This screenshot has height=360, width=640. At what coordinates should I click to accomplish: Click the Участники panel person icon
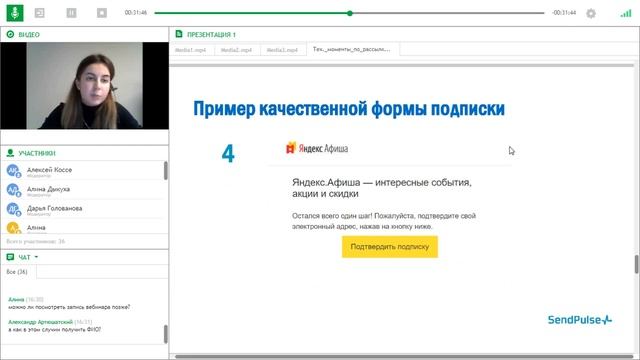point(10,153)
